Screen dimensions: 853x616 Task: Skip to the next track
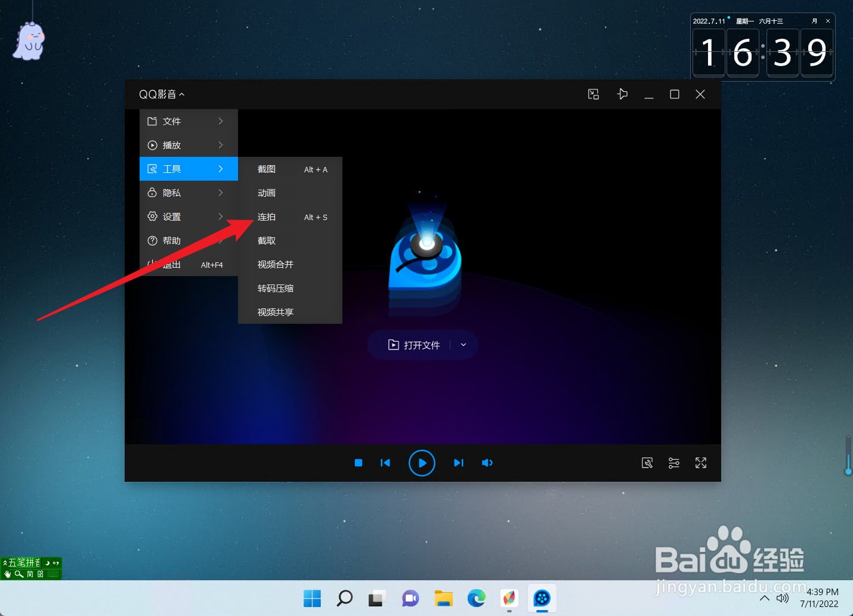tap(458, 463)
